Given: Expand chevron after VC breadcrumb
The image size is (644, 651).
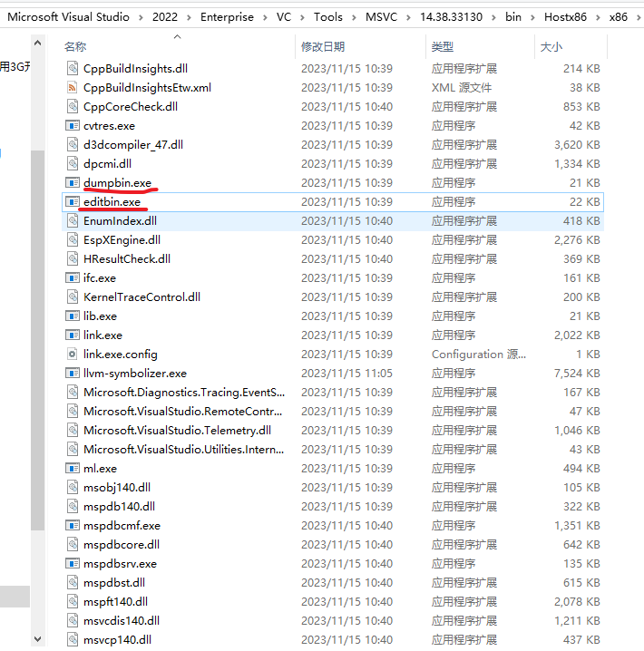Looking at the screenshot, I should click(302, 17).
